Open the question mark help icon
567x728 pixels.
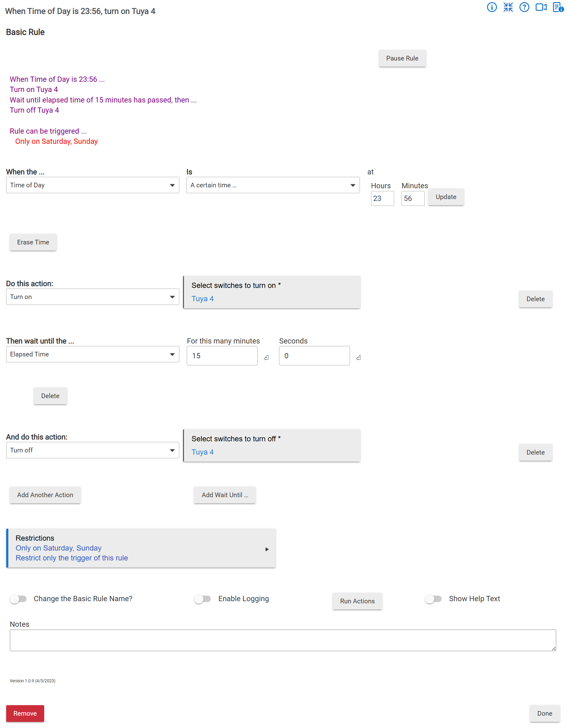point(524,7)
